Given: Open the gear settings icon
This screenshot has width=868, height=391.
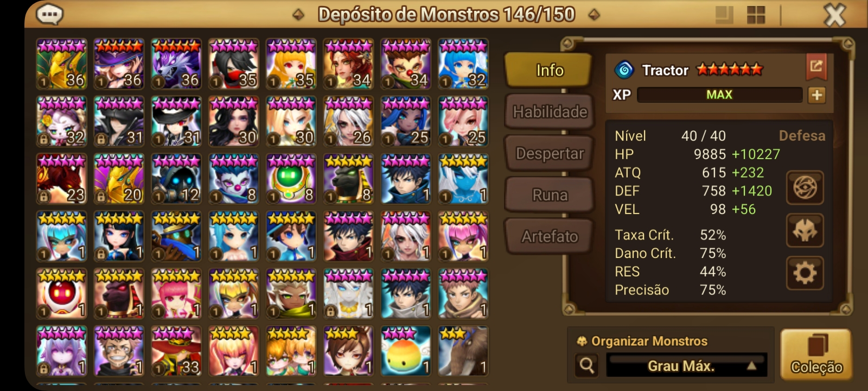Looking at the screenshot, I should point(805,273).
